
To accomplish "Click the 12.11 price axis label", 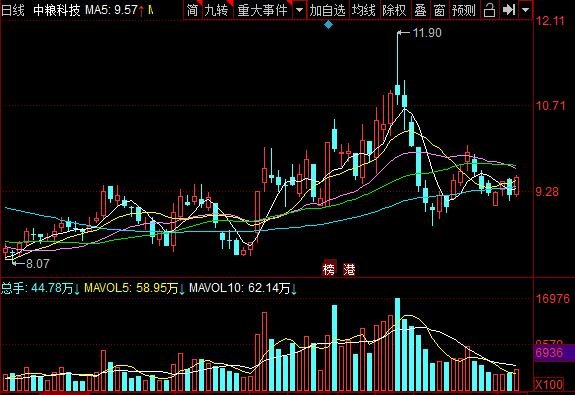I will point(550,21).
